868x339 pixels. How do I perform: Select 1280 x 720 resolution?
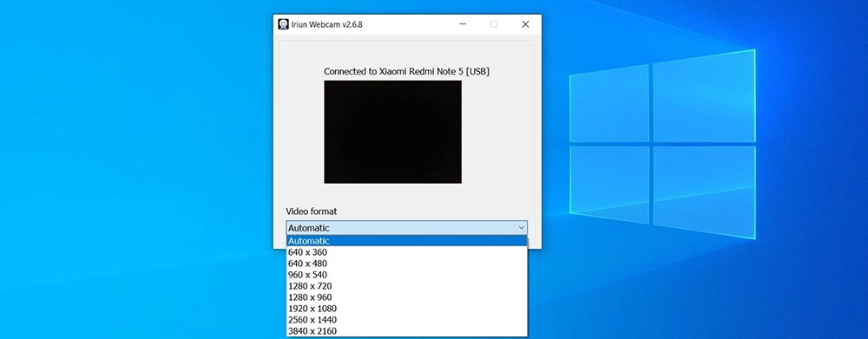pos(406,286)
